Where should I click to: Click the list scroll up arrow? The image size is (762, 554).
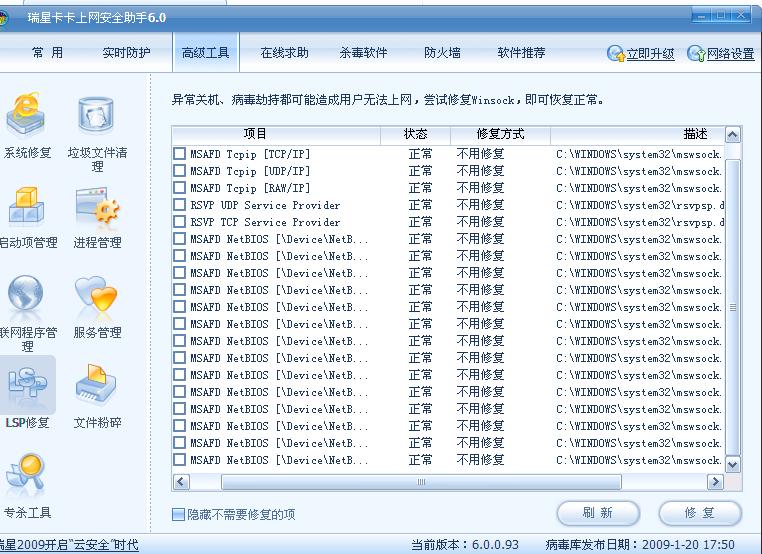click(x=733, y=135)
